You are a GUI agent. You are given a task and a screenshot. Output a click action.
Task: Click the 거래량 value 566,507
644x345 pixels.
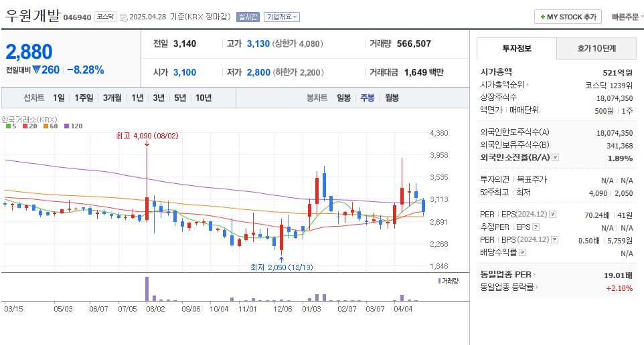[x=414, y=43]
